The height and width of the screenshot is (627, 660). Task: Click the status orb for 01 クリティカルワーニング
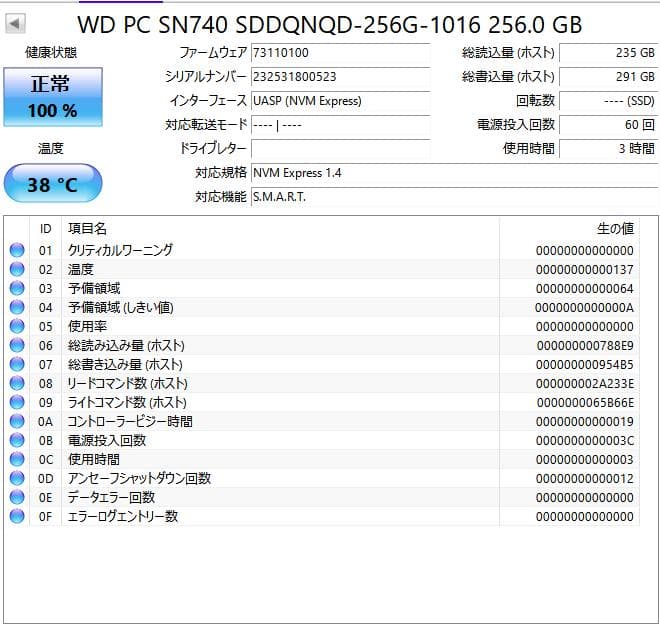[17, 250]
